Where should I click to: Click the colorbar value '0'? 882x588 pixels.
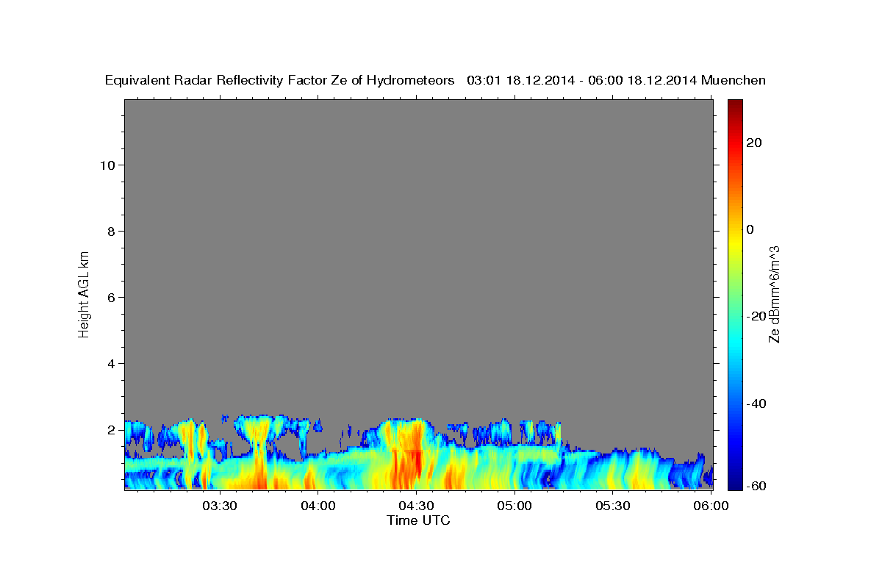click(750, 229)
